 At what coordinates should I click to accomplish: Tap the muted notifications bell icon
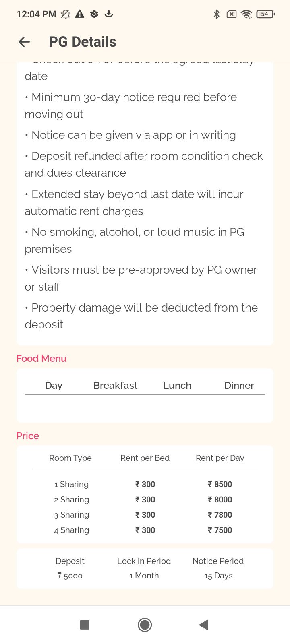coord(65,14)
